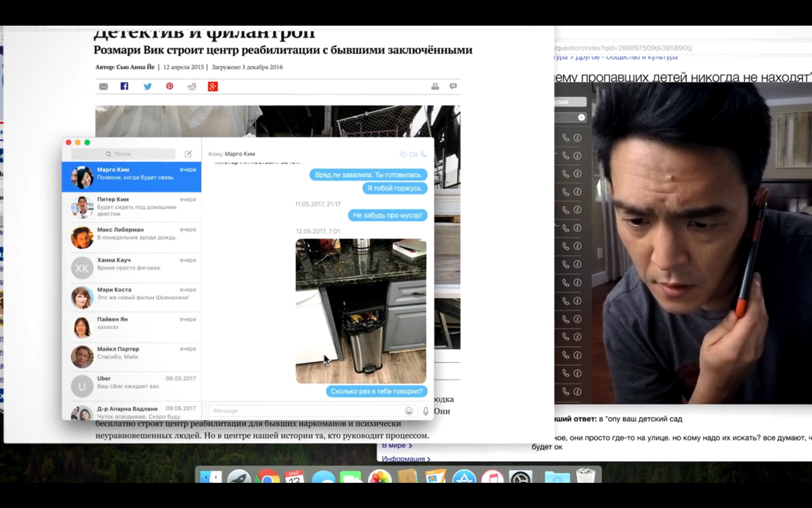Open Photos from the Dock
Viewport: 812px width, 508px height.
(380, 476)
